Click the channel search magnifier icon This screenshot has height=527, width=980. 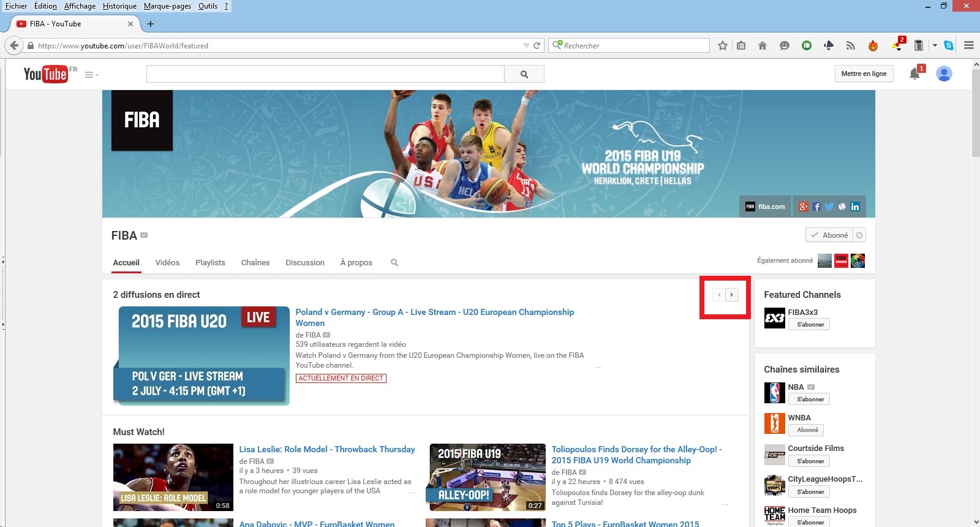pos(394,263)
